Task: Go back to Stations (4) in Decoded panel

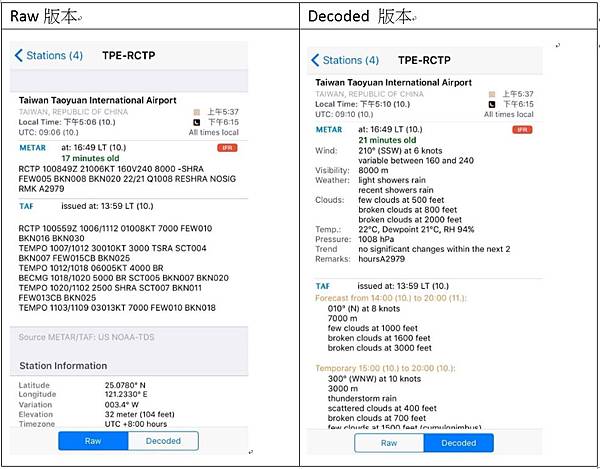Action: 345,60
